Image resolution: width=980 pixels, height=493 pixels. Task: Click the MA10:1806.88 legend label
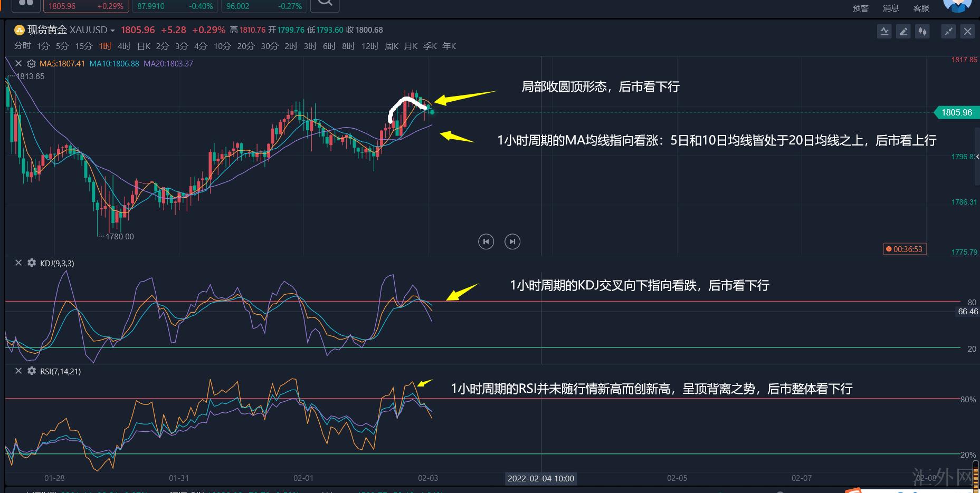click(x=115, y=64)
